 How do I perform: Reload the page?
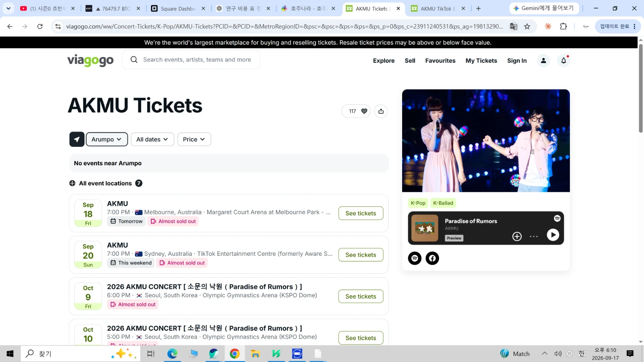pos(40,27)
